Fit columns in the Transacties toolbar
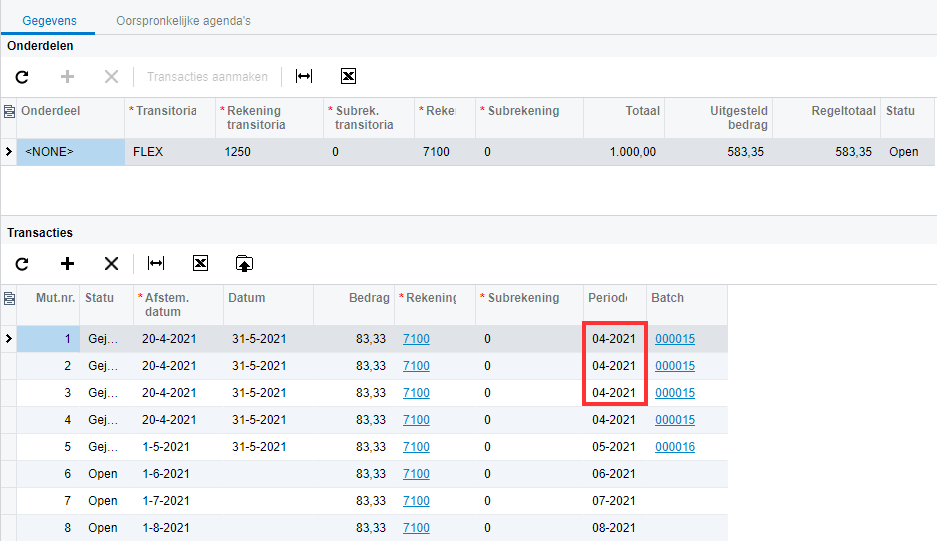Image resolution: width=937 pixels, height=541 pixels. tap(156, 263)
